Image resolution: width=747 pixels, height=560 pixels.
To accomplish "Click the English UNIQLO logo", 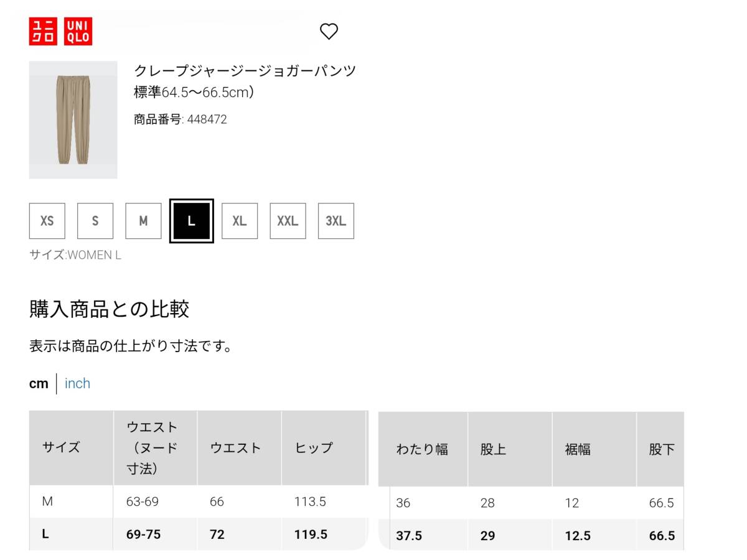I will (78, 31).
